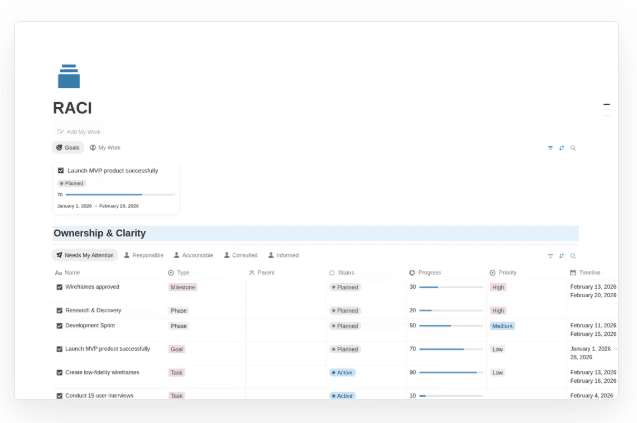Click the blue RACI page icon

point(69,76)
